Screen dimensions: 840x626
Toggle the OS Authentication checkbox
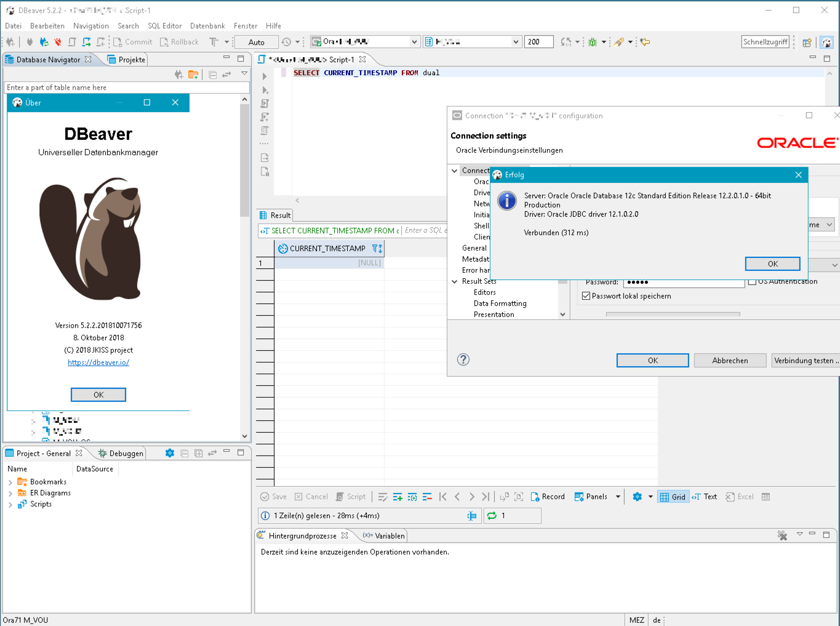752,282
